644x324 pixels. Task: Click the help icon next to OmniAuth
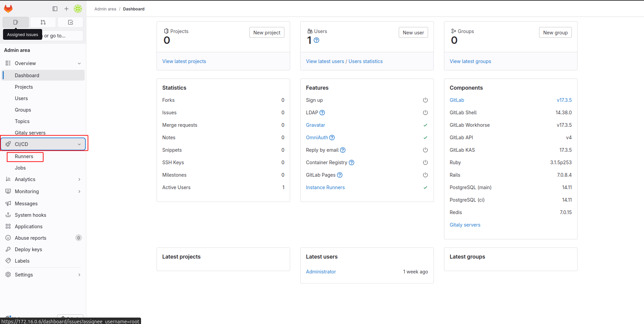(x=332, y=138)
